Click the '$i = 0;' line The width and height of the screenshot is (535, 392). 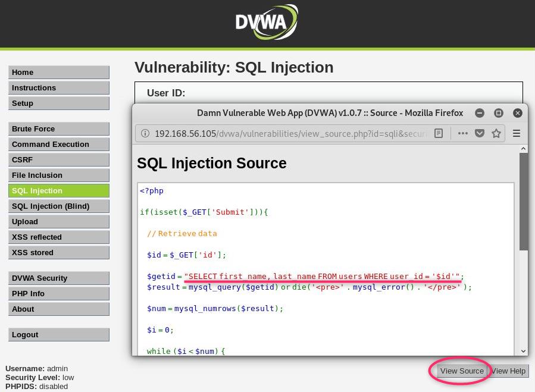[x=160, y=330]
